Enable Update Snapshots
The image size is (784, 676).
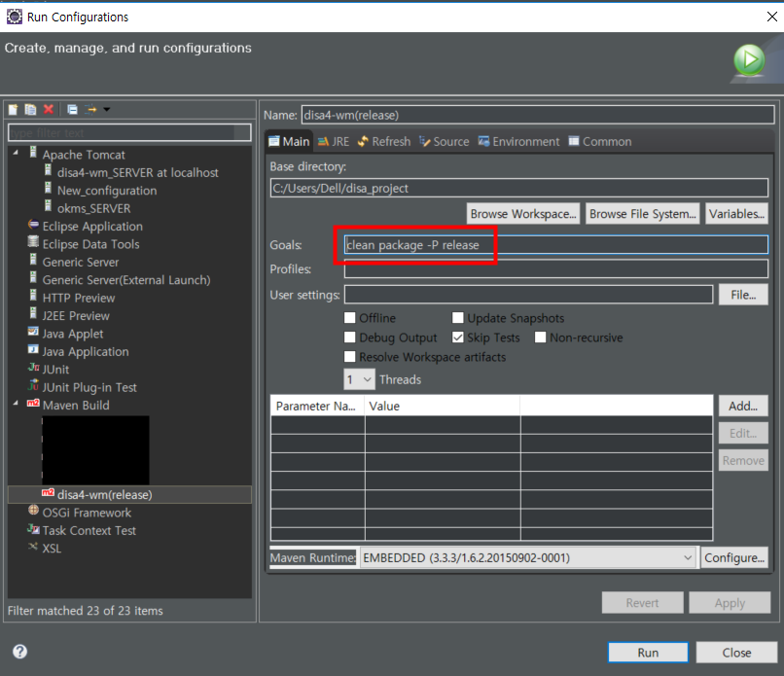(457, 317)
